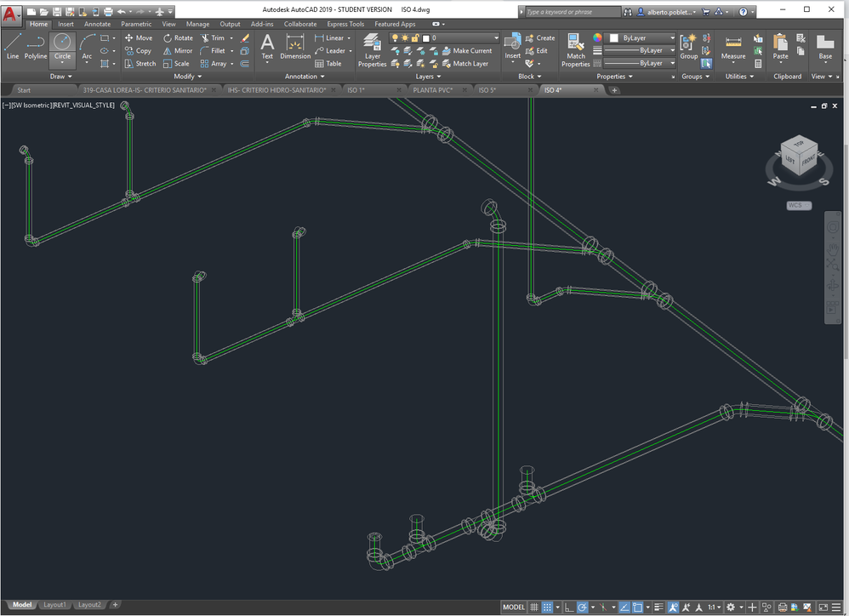This screenshot has height=616, width=849.
Task: Start the Rotate command
Action: coord(179,37)
